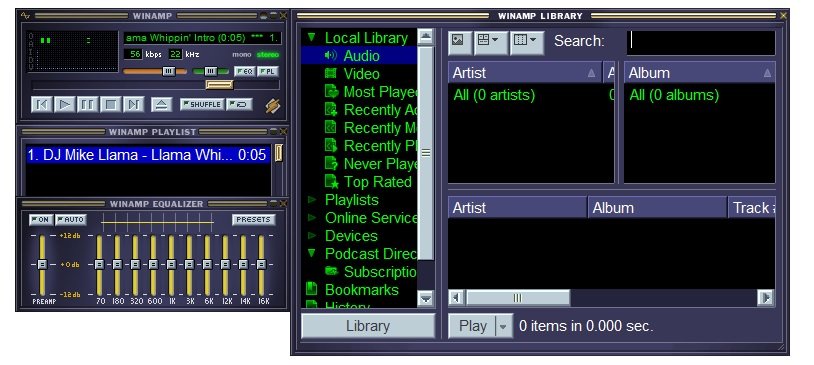Click the Never Played icon

(331, 163)
